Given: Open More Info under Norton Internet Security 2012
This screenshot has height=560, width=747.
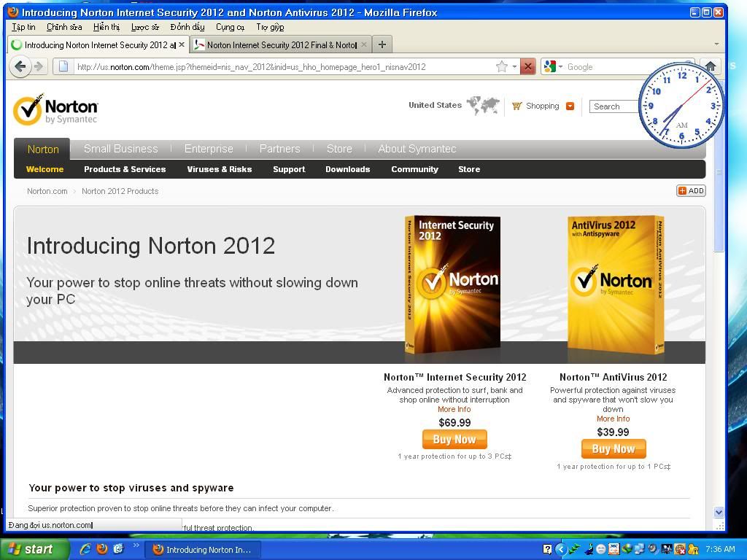Looking at the screenshot, I should (x=454, y=409).
